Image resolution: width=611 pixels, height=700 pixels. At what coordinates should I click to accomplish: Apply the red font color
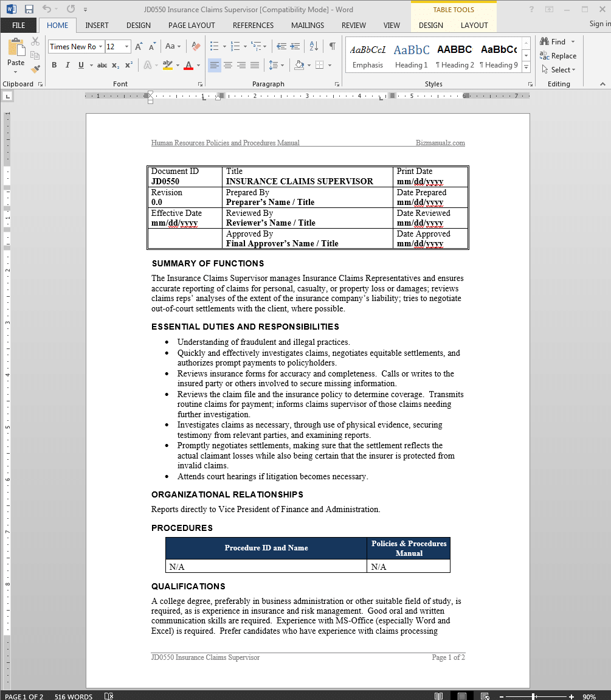(189, 65)
